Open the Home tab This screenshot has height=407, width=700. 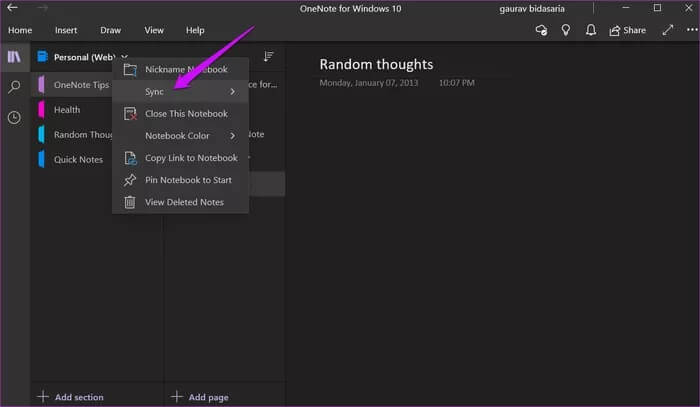(20, 30)
